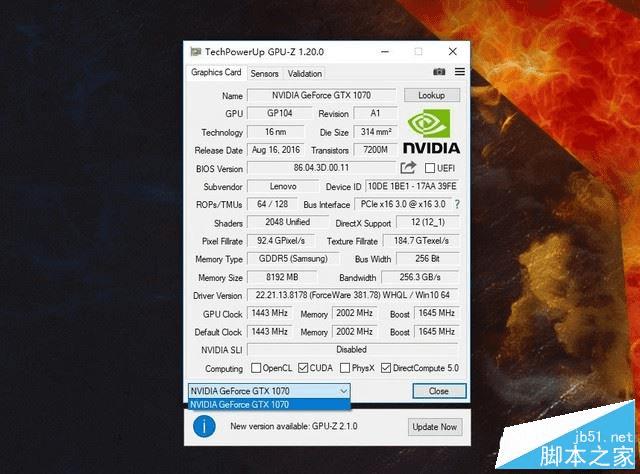Click the Subvendor field Lenovo
This screenshot has width=640, height=474.
[283, 187]
